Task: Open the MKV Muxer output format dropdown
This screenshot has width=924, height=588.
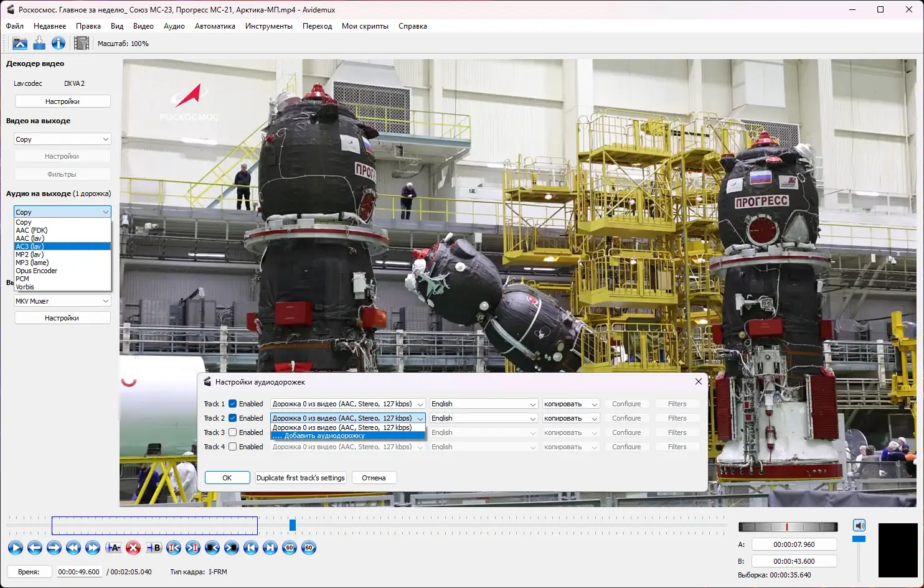Action: coord(62,301)
